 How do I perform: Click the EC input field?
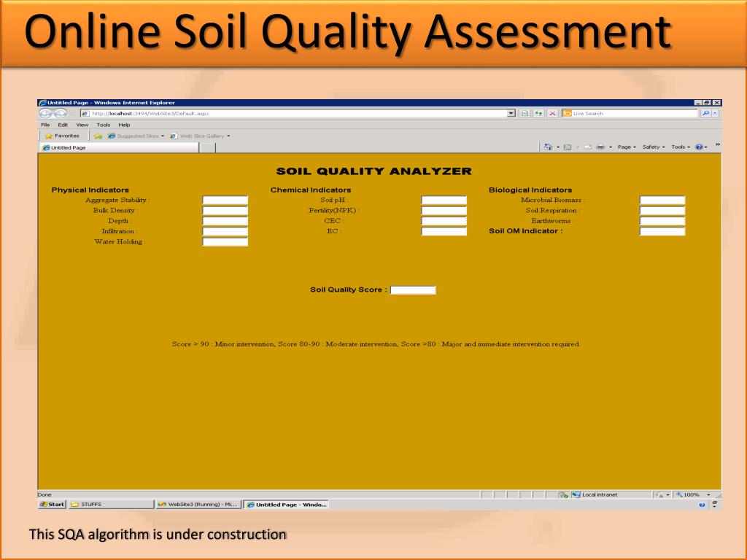coord(444,231)
